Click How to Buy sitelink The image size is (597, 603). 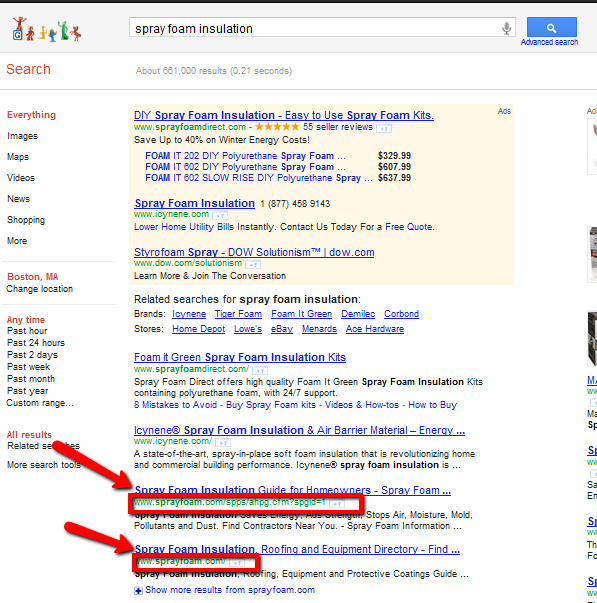click(432, 405)
